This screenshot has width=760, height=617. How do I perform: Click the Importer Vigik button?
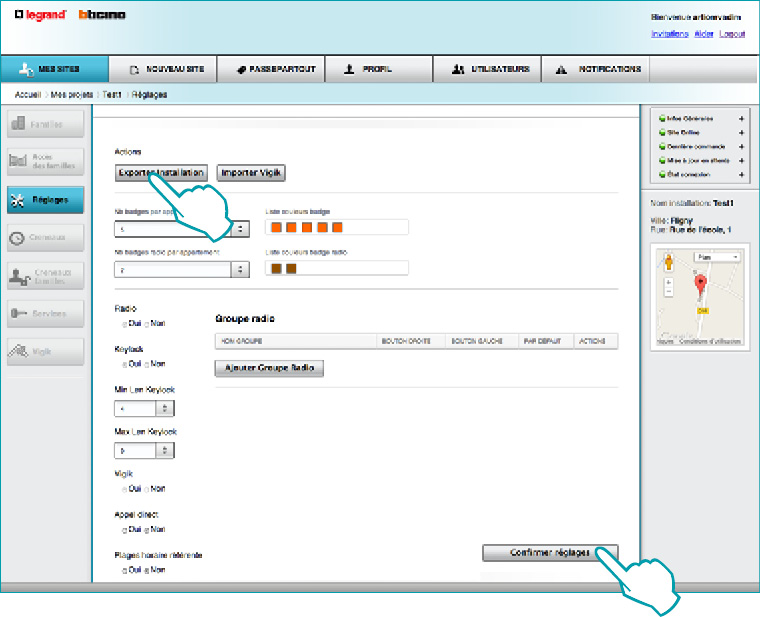pyautogui.click(x=251, y=173)
